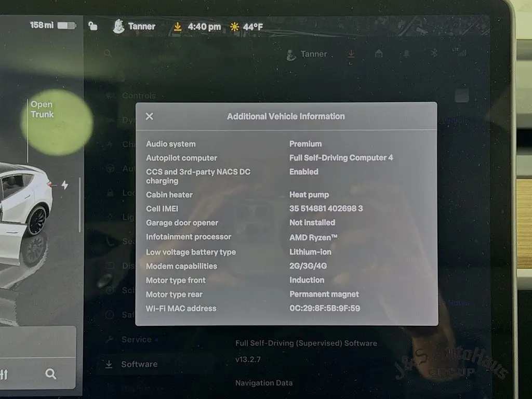This screenshot has height=399, width=532.
Task: Select the 'Induction' front motor value
Action: click(307, 280)
